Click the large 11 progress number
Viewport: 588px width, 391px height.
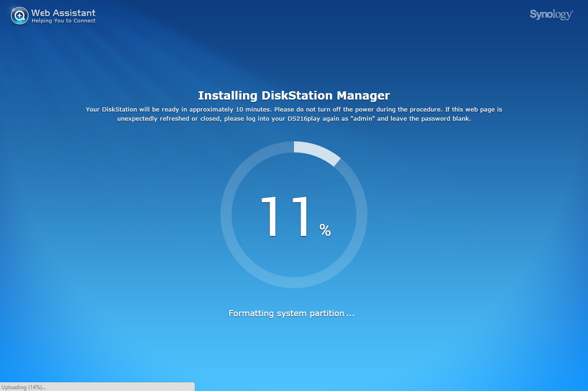(285, 217)
